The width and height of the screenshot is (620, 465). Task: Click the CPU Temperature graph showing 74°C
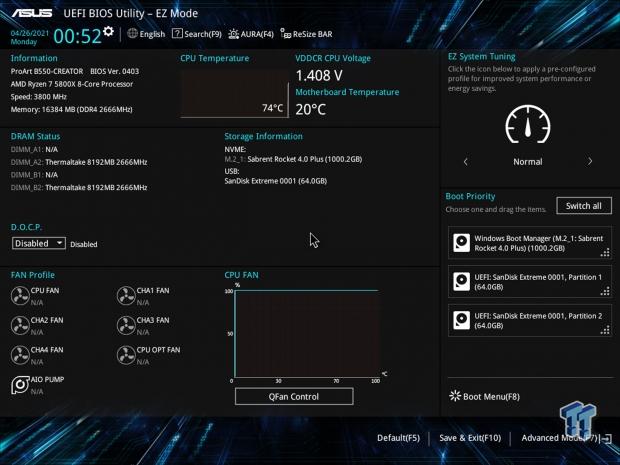pos(234,94)
